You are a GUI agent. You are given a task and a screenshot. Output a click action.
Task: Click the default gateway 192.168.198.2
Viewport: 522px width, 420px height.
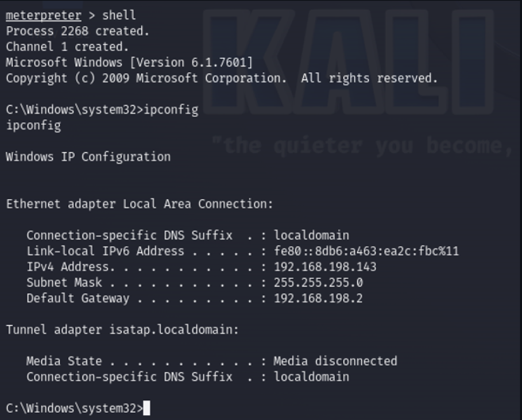tap(318, 298)
